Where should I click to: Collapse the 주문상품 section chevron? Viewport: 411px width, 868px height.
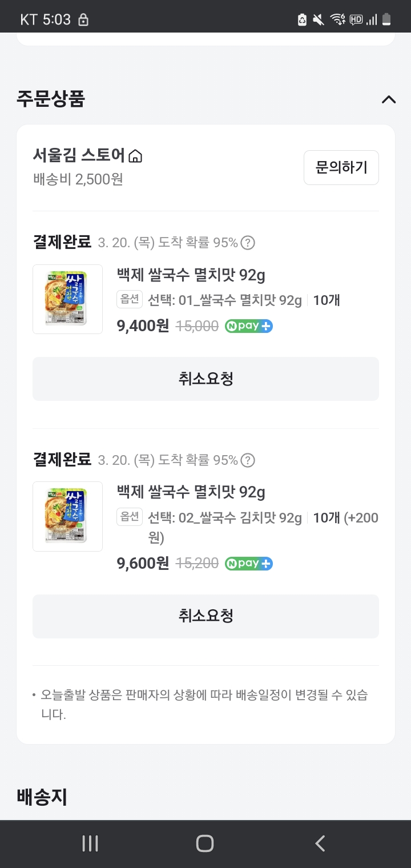click(388, 99)
